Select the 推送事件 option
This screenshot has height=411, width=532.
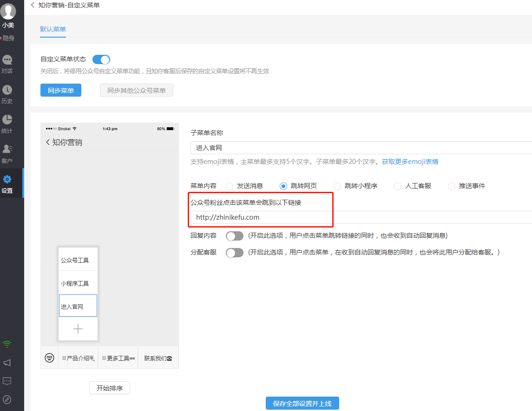coord(451,186)
